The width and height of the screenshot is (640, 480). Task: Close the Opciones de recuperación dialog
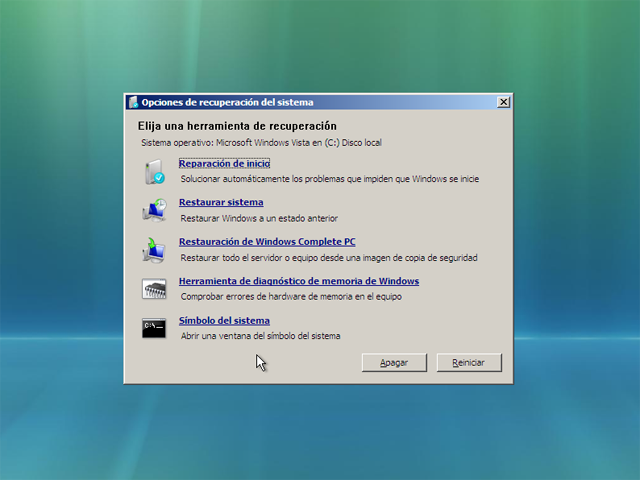pos(503,102)
